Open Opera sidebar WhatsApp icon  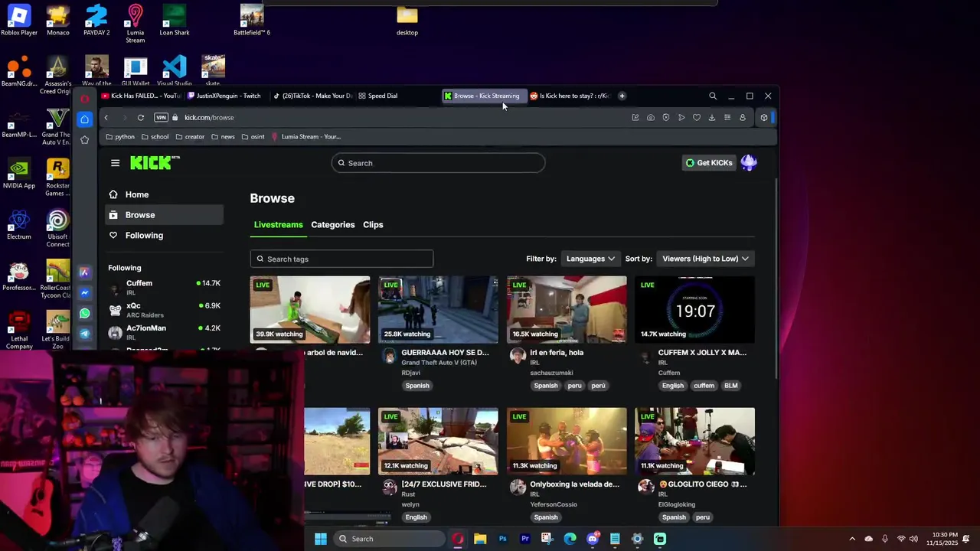[84, 313]
